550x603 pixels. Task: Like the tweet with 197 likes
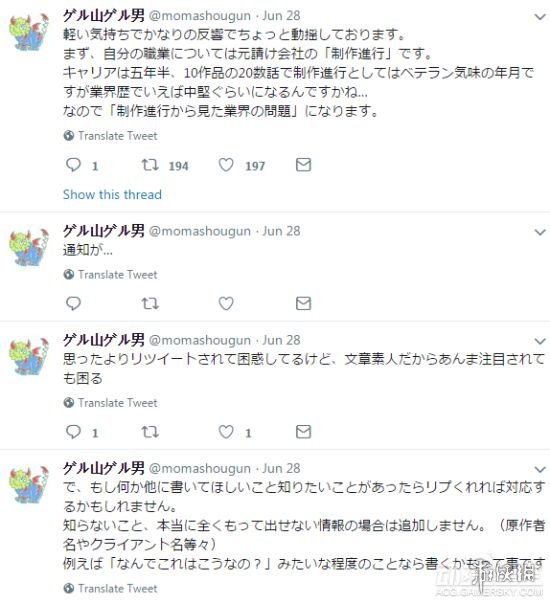(226, 165)
